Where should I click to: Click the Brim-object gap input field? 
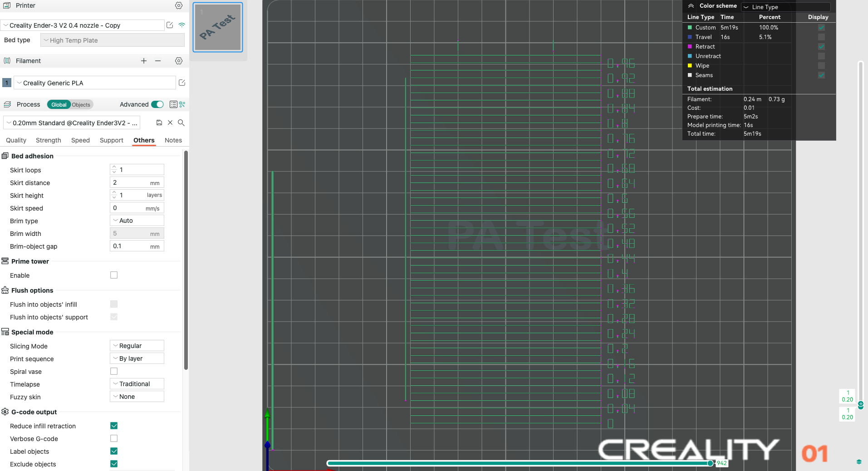click(x=137, y=246)
